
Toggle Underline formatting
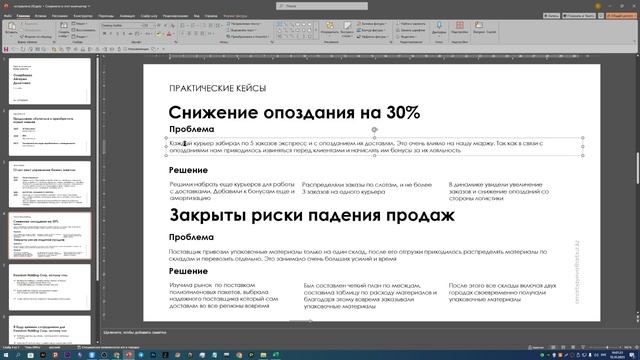tap(117, 33)
